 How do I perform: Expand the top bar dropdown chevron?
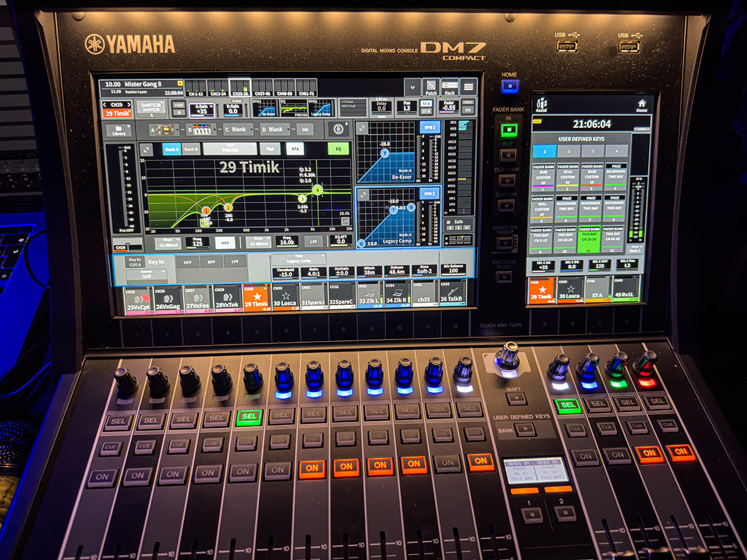coord(412,88)
